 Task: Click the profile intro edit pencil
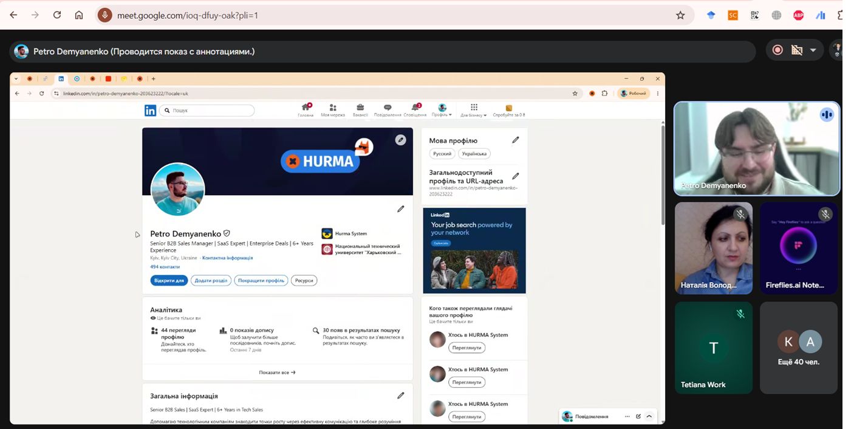(x=400, y=208)
